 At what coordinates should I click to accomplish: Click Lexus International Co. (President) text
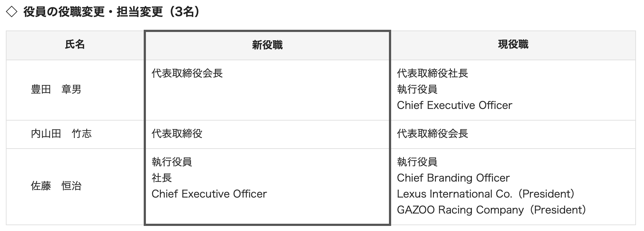point(485,194)
